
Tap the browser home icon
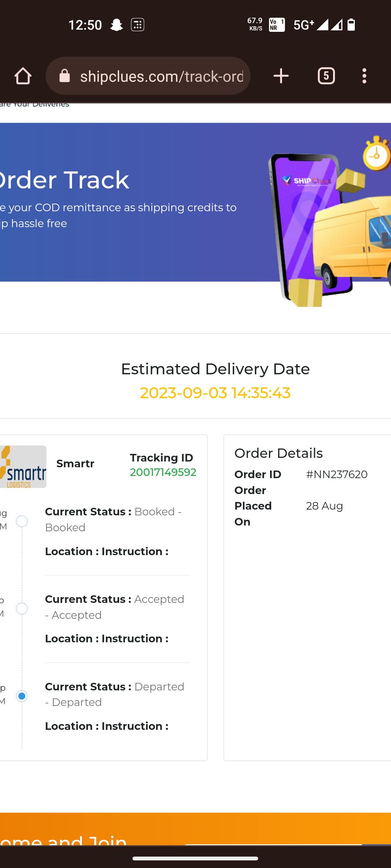pyautogui.click(x=23, y=76)
